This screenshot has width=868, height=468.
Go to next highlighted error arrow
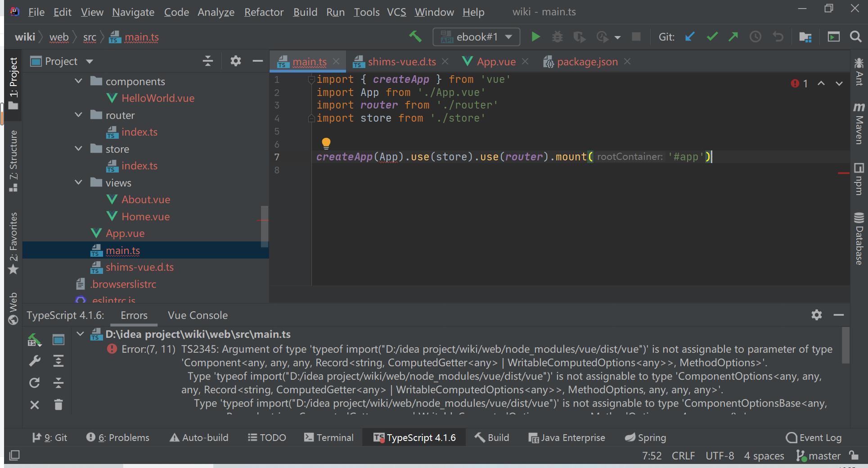839,83
